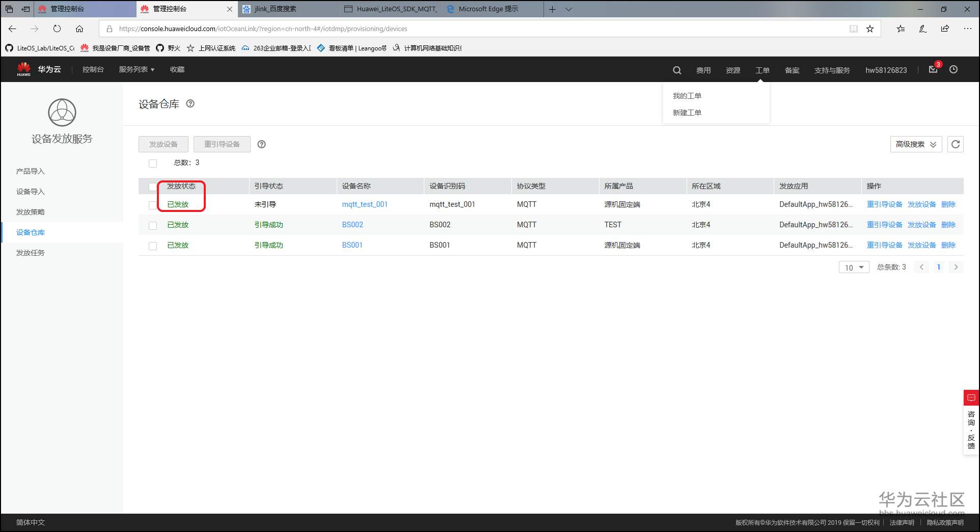Screen dimensions: 980x532
Task: Show the tab preview chevron
Action: tap(569, 9)
